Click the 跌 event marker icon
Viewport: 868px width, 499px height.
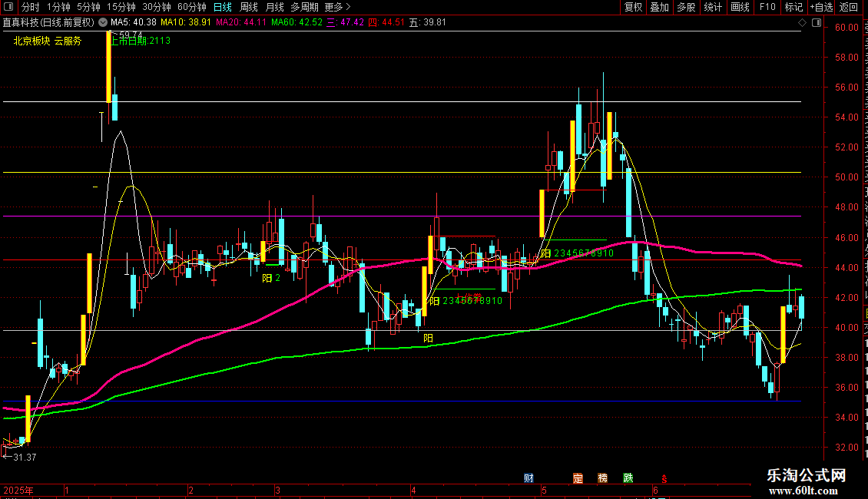(x=628, y=478)
